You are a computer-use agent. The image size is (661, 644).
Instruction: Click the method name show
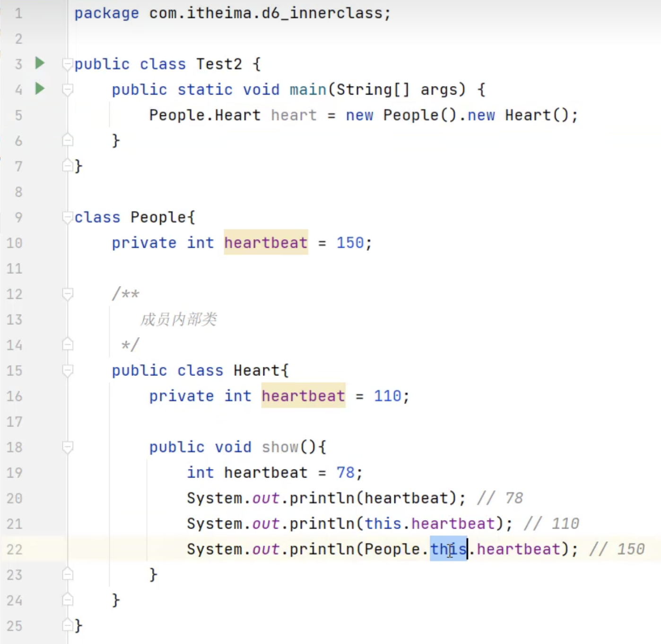click(280, 447)
